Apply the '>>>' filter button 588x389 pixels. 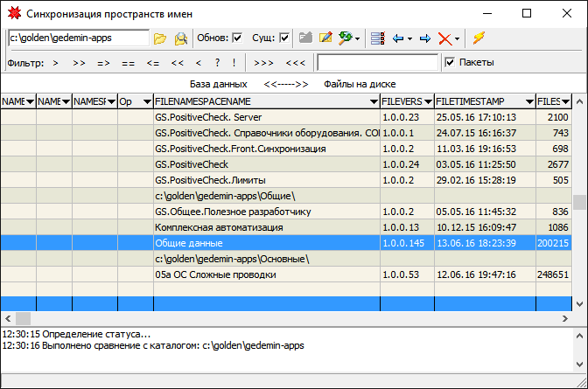click(263, 63)
